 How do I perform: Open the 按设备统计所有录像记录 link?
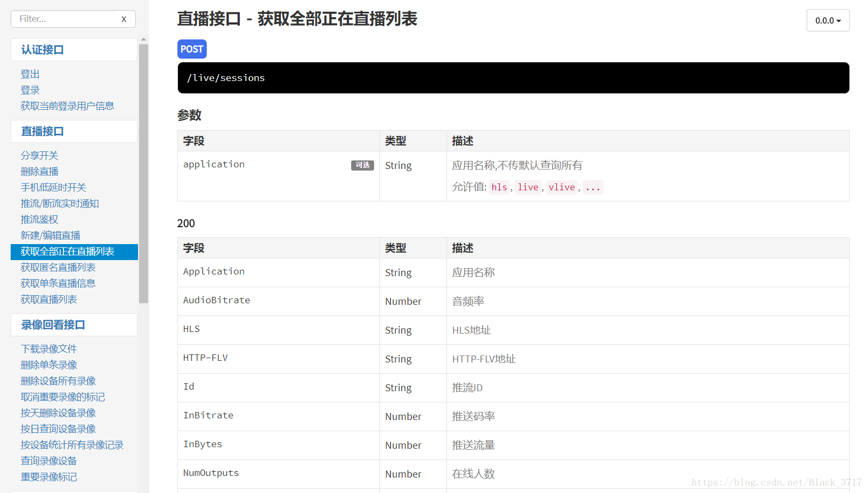[x=72, y=445]
